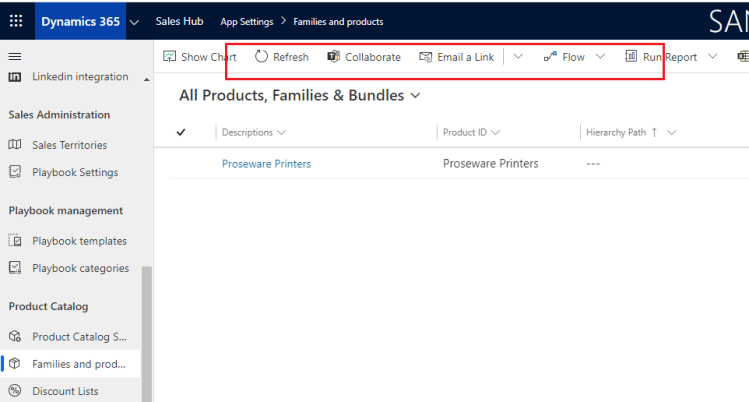
Task: Click the Hierarchy Path '---' cell
Action: pyautogui.click(x=593, y=164)
